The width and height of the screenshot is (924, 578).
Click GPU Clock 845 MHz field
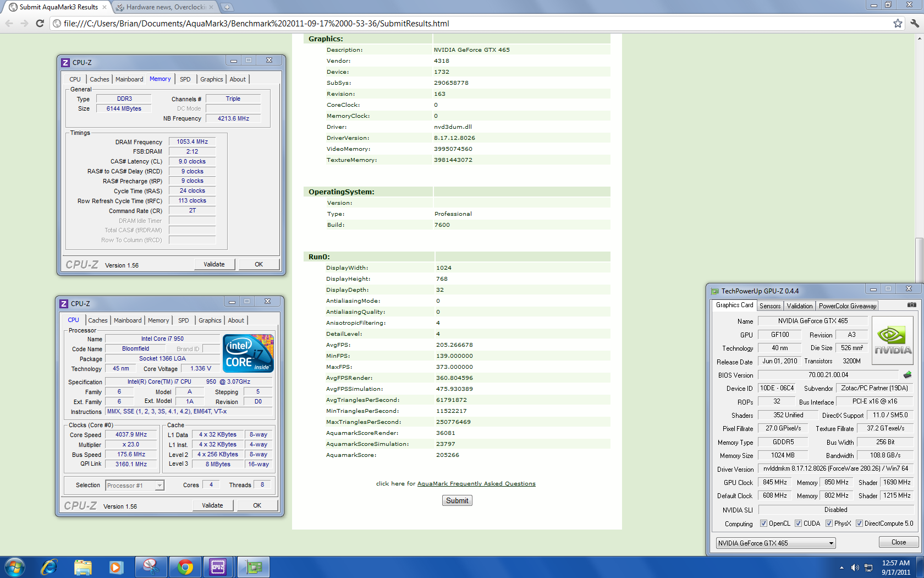[774, 482]
